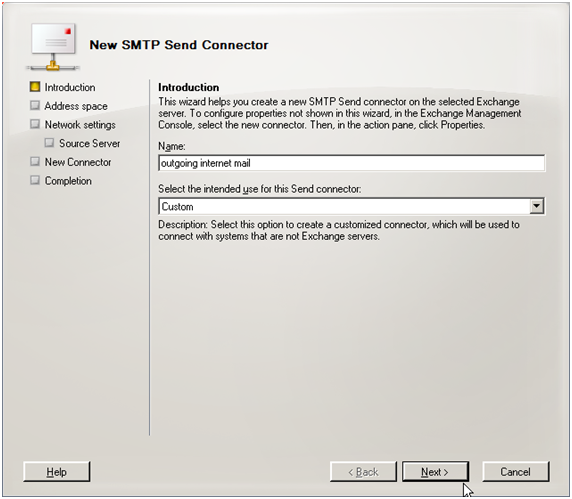Image resolution: width=572 pixels, height=499 pixels.
Task: Open the intended use dropdown arrow
Action: click(x=537, y=206)
